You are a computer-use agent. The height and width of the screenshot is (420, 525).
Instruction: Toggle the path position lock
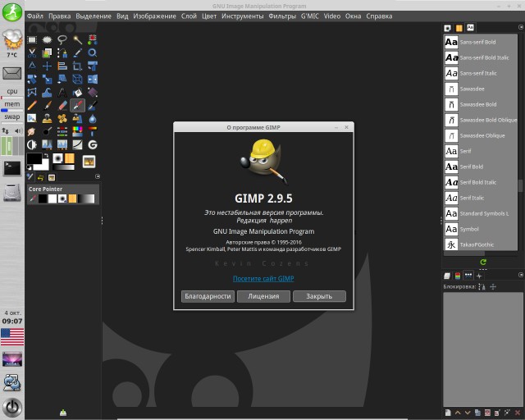click(x=493, y=286)
